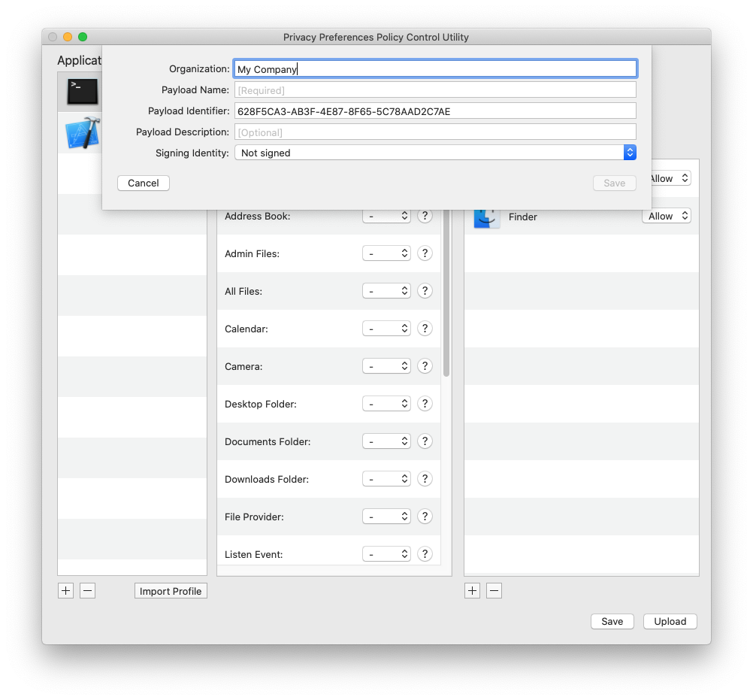Open help for Downloads Folder
753x700 pixels.
(x=425, y=478)
